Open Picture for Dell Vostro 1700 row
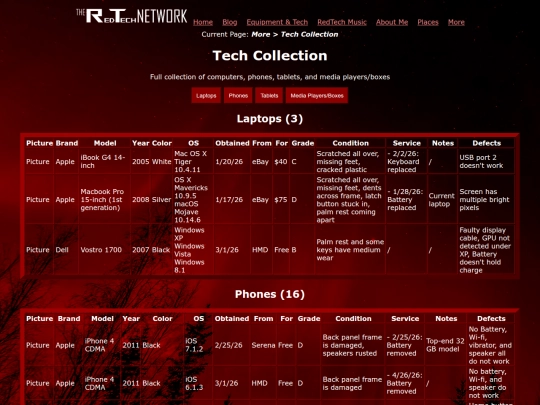Image resolution: width=540 pixels, height=405 pixels. pos(38,250)
